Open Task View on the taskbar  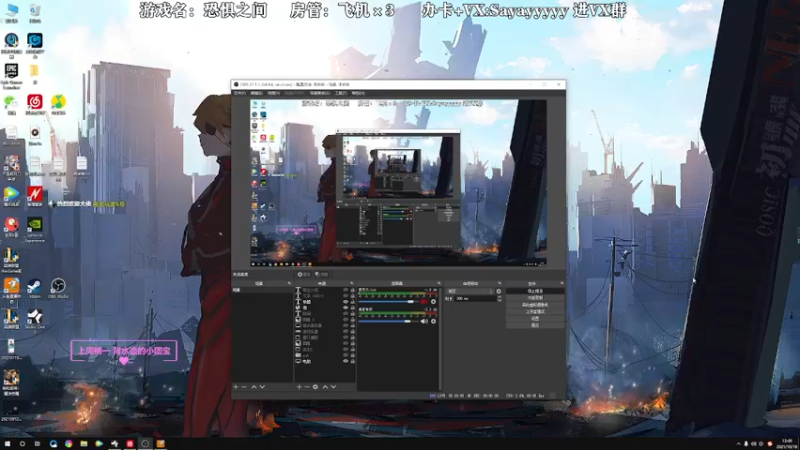pos(37,444)
